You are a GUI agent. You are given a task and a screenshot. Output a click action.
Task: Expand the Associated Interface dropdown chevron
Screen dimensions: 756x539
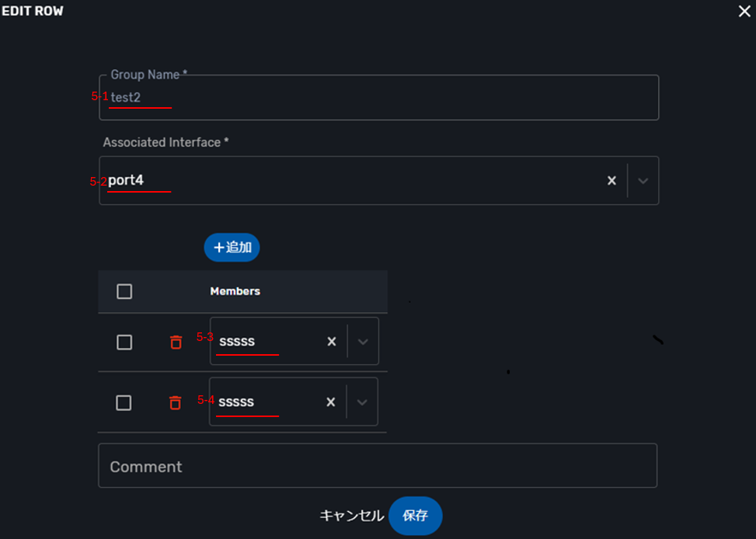coord(643,180)
